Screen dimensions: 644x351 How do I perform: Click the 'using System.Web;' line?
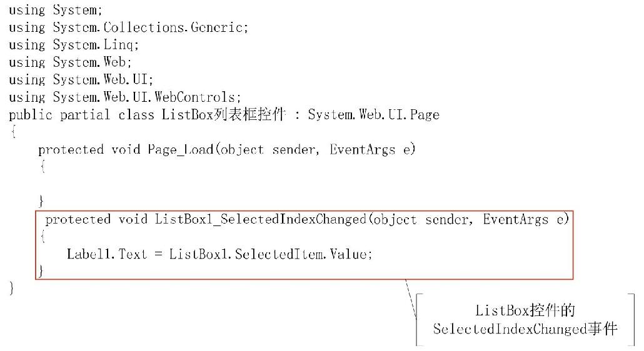(70, 62)
